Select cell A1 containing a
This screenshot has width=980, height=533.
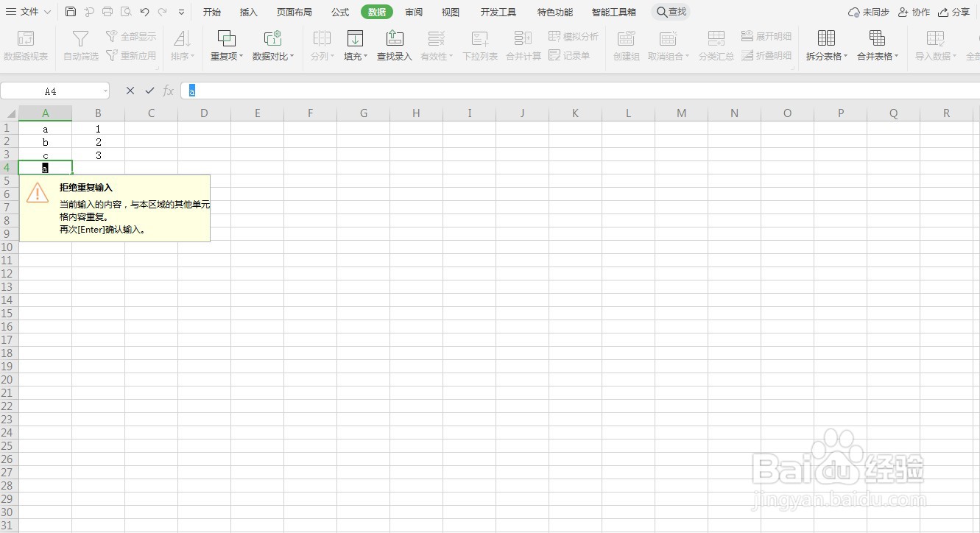46,129
